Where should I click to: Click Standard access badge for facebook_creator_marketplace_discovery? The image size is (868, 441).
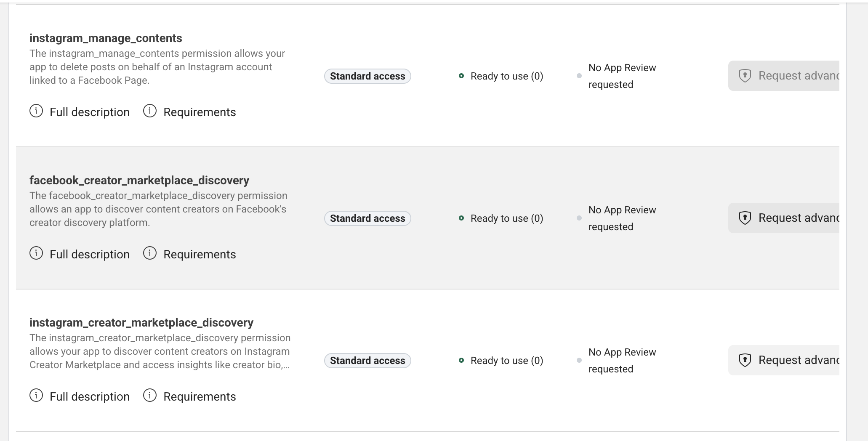[x=367, y=218]
